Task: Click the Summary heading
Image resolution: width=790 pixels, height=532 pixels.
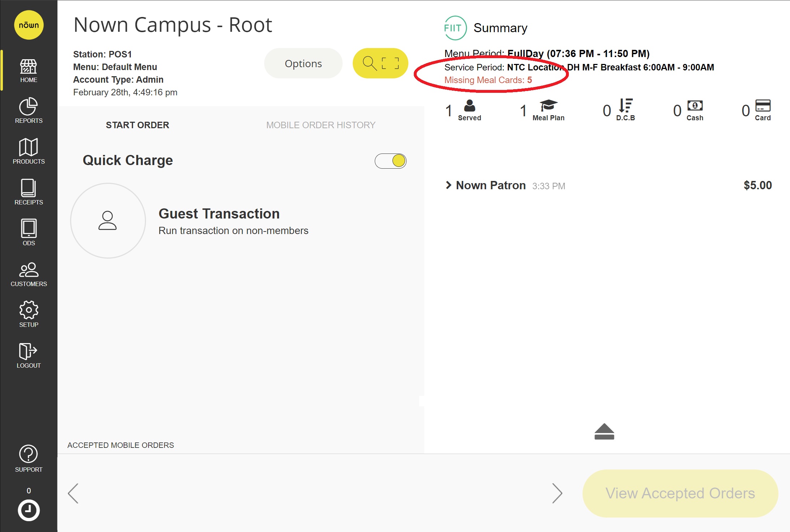Action: (x=500, y=28)
